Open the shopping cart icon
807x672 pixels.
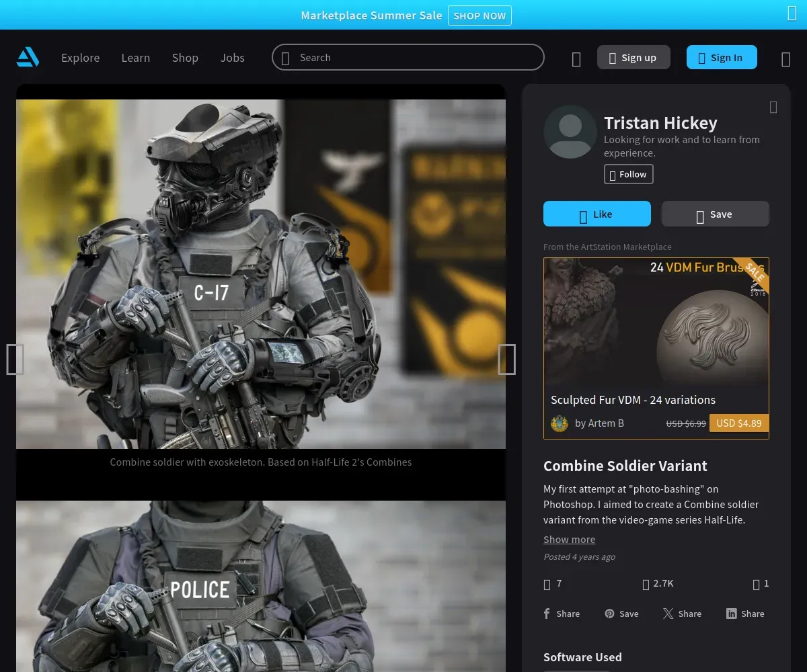(576, 59)
